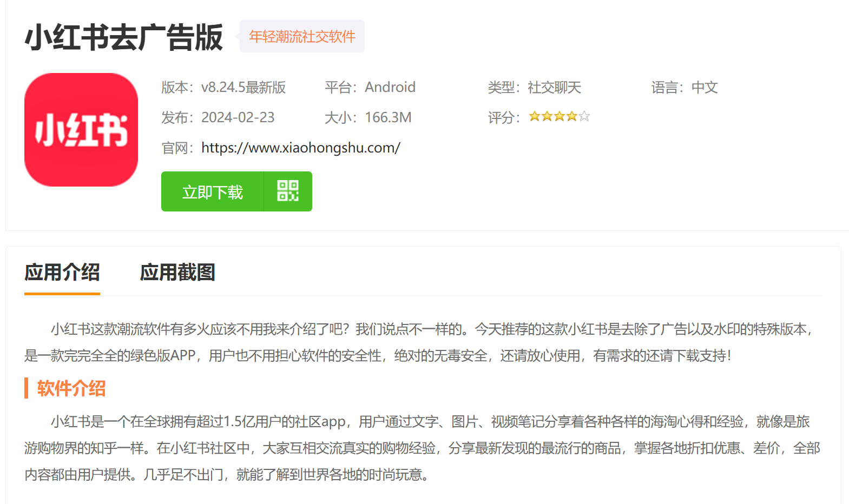The width and height of the screenshot is (849, 504).
Task: Click the paragraph starting 小红书这款潮流软件
Action: coord(419,342)
